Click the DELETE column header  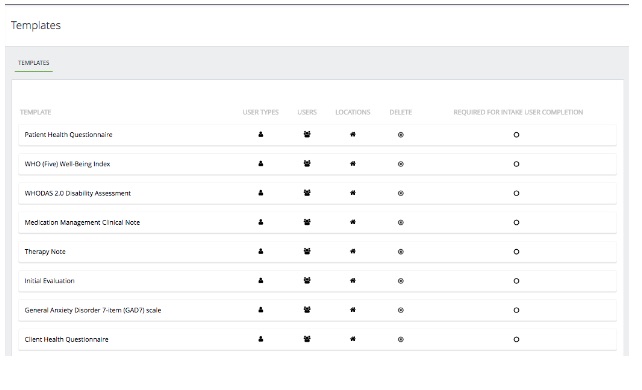click(400, 112)
